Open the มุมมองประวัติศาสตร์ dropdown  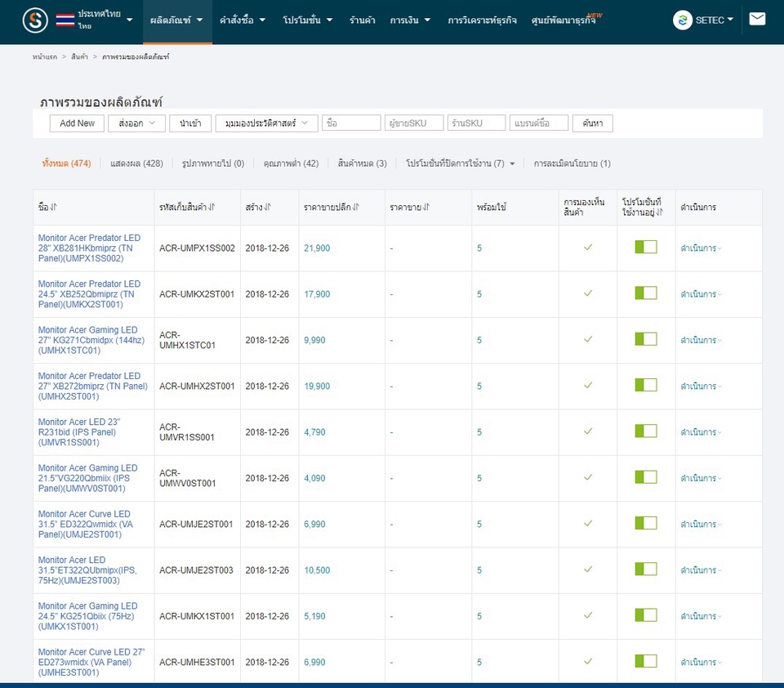[x=266, y=123]
